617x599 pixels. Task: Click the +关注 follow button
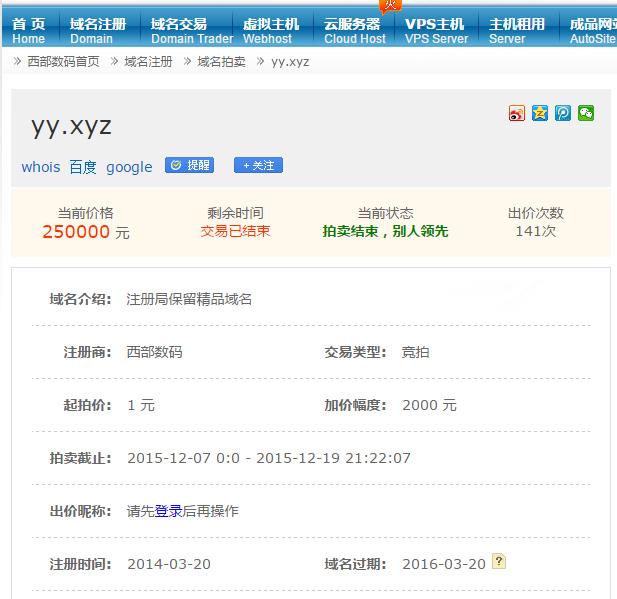click(258, 165)
